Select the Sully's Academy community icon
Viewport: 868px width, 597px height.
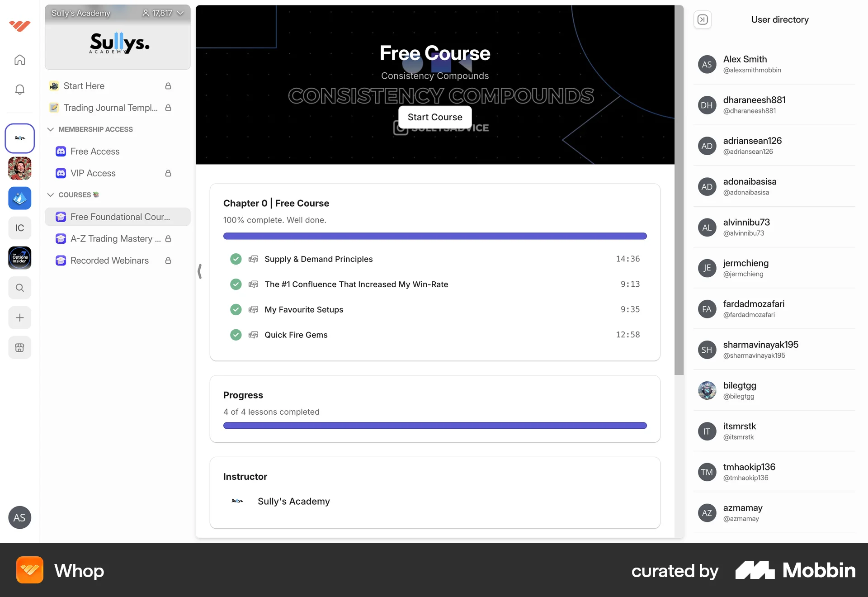(x=19, y=138)
